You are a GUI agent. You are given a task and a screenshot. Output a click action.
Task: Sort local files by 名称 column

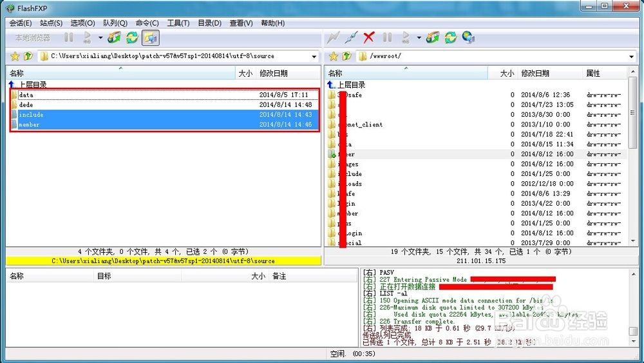pyautogui.click(x=121, y=73)
